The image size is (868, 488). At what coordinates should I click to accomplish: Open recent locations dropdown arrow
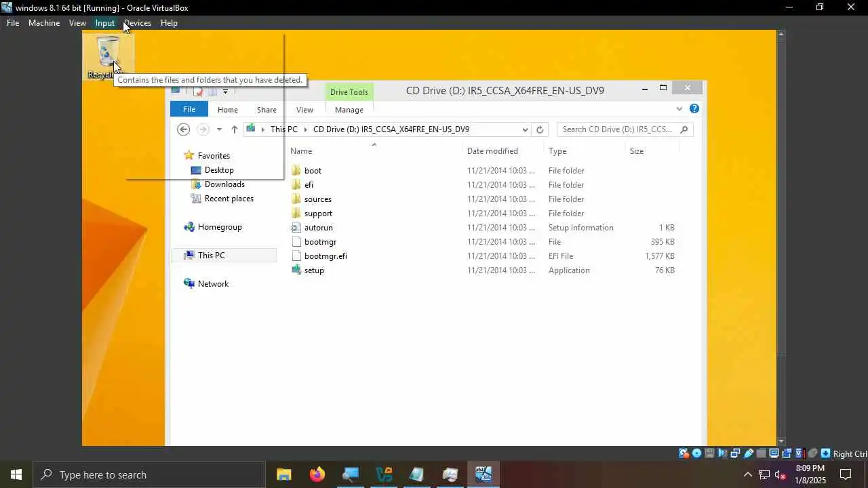tap(219, 129)
